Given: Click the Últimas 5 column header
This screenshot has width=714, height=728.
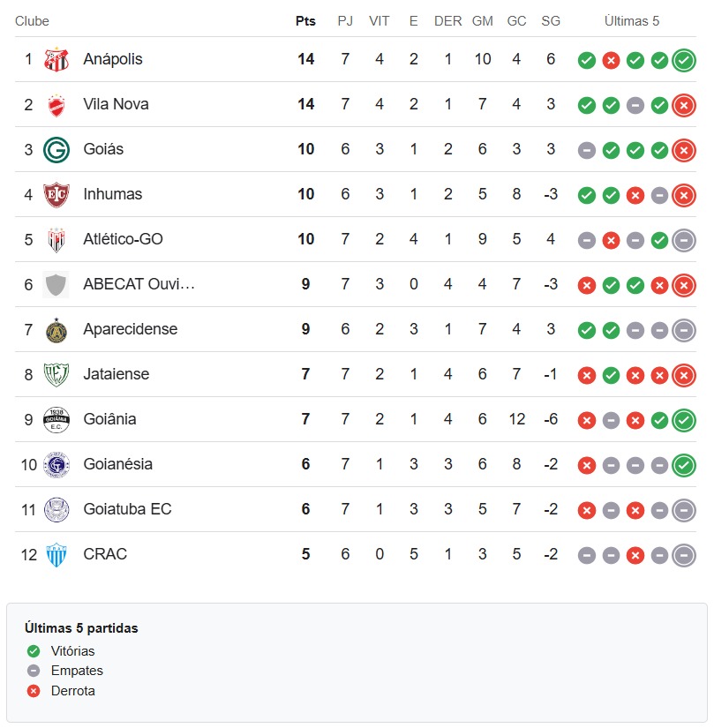Looking at the screenshot, I should tap(631, 21).
